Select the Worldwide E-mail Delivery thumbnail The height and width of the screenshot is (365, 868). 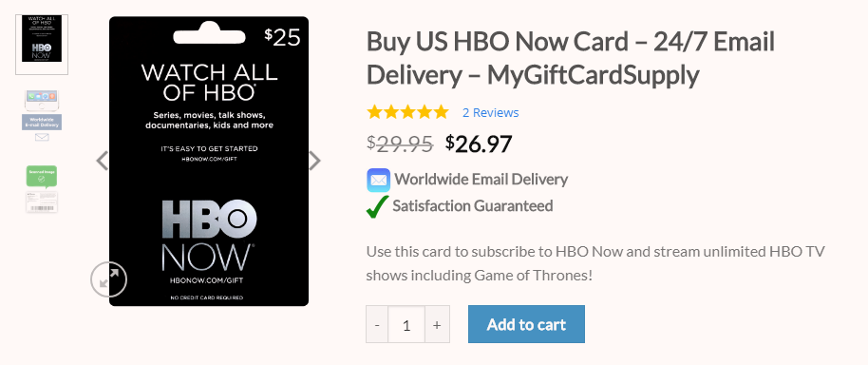[42, 116]
